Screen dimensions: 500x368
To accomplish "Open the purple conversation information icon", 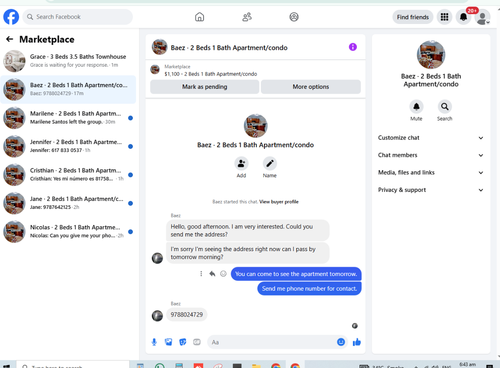I will (x=353, y=47).
